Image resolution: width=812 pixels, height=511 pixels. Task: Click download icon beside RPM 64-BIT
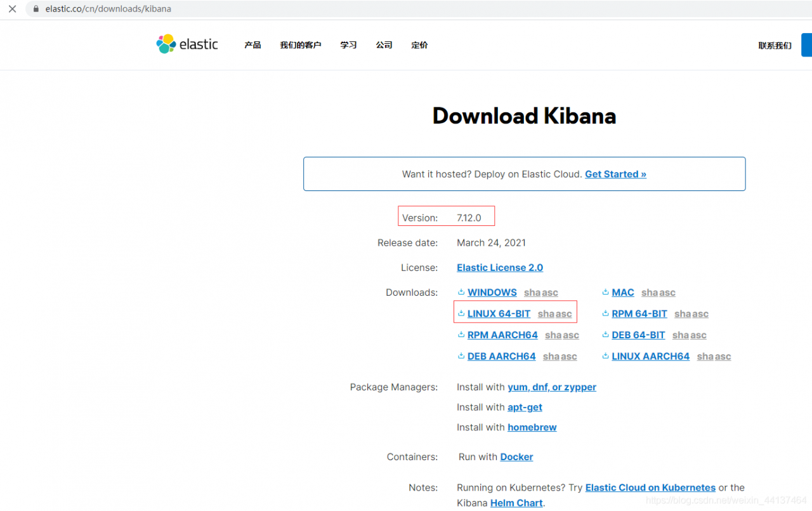[606, 314]
